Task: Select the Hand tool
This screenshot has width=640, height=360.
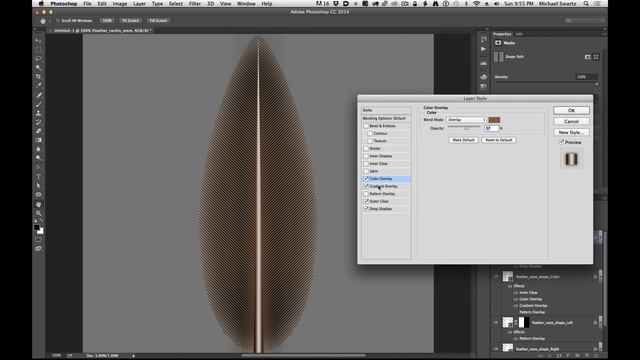Action: [38, 204]
